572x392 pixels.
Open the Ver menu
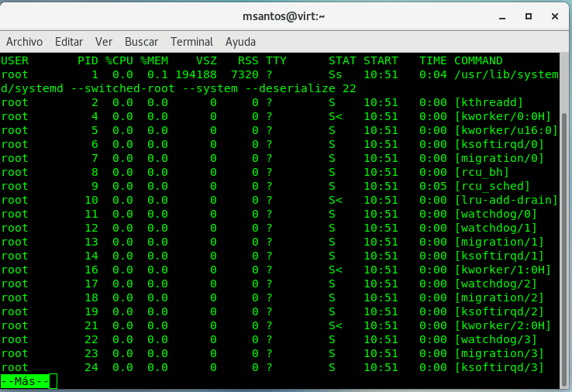[x=104, y=42]
